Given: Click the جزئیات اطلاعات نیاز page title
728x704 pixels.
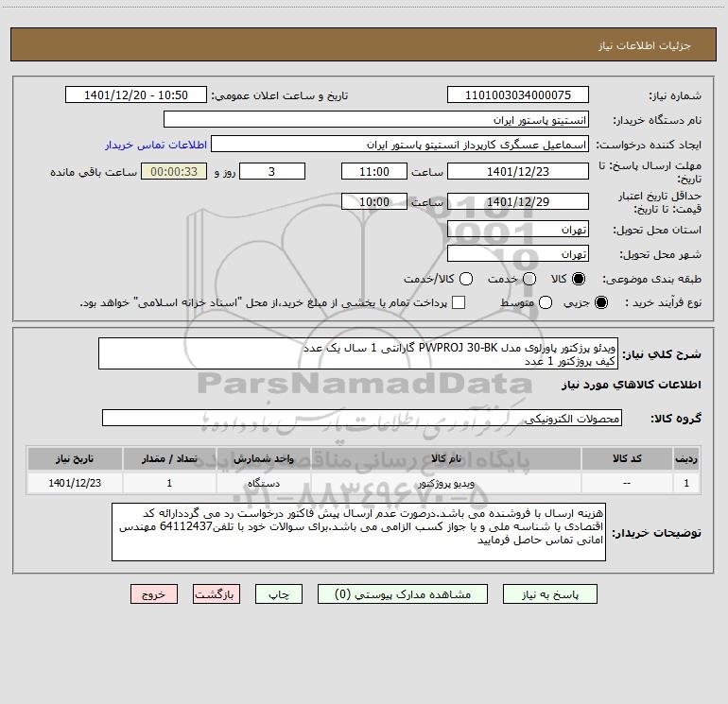Looking at the screenshot, I should (x=645, y=45).
